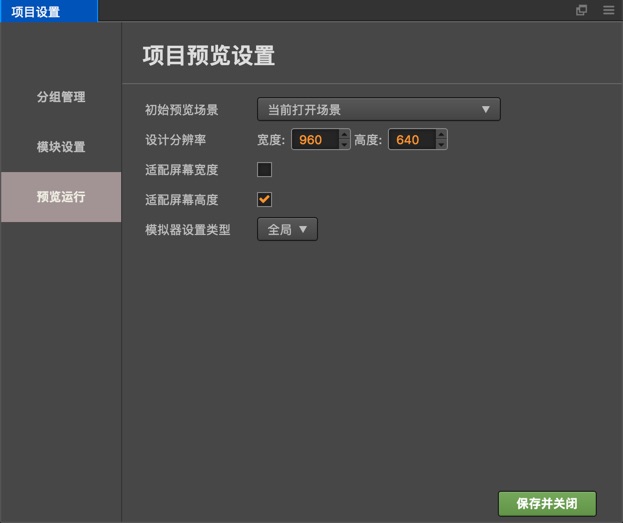Click the 项目预览设置 page heading

(209, 56)
